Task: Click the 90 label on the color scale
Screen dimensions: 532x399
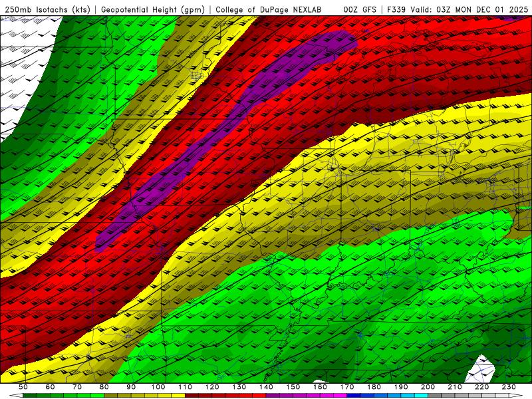Action: (x=130, y=387)
